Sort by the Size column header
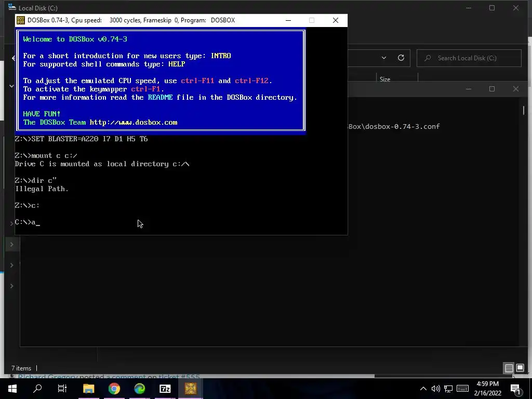 (x=385, y=79)
